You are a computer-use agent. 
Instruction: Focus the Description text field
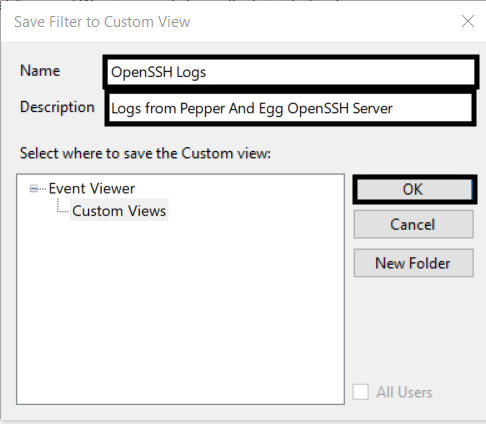[290, 108]
